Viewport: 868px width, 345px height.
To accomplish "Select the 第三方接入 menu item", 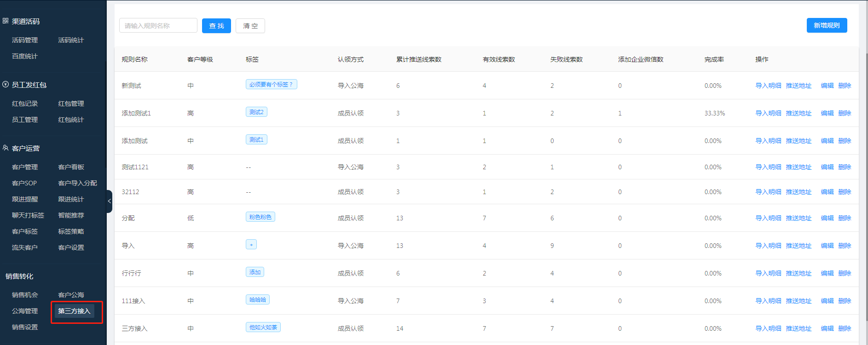I will 74,311.
